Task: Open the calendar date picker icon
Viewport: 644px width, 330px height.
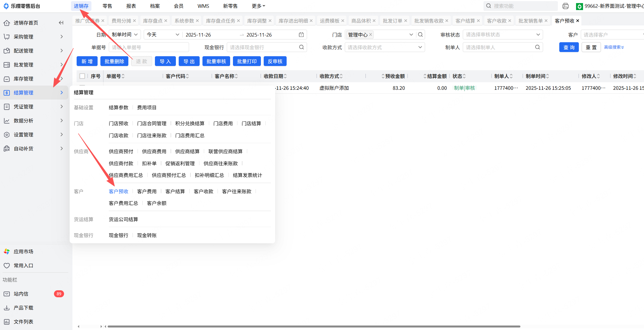Action: 301,35
